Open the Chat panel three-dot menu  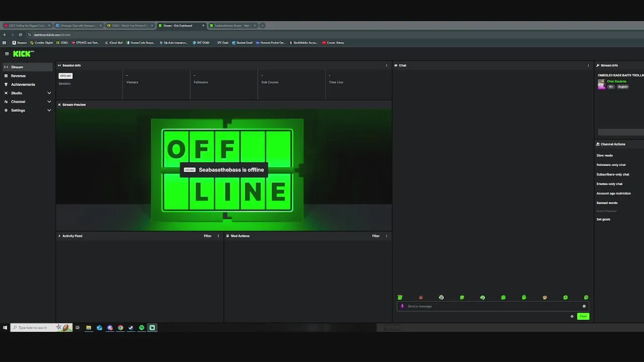click(x=588, y=65)
